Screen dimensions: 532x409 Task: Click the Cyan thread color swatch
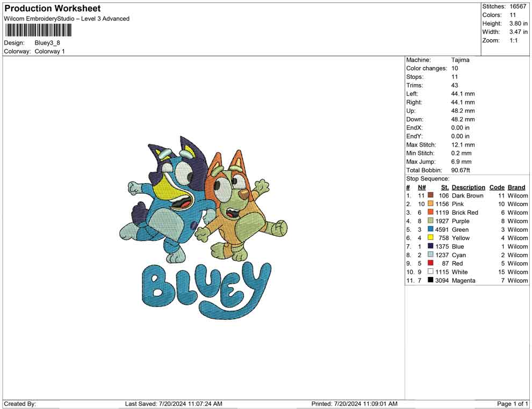[430, 254]
